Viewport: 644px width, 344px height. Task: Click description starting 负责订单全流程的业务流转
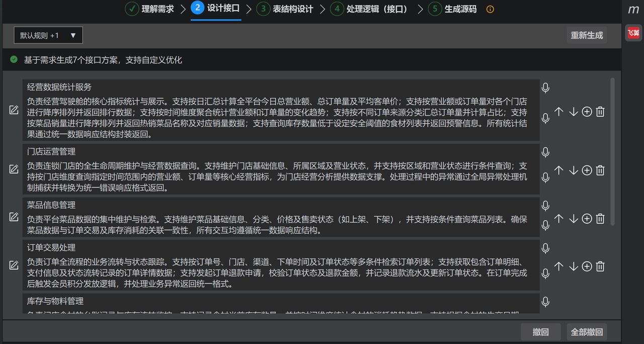pos(277,273)
